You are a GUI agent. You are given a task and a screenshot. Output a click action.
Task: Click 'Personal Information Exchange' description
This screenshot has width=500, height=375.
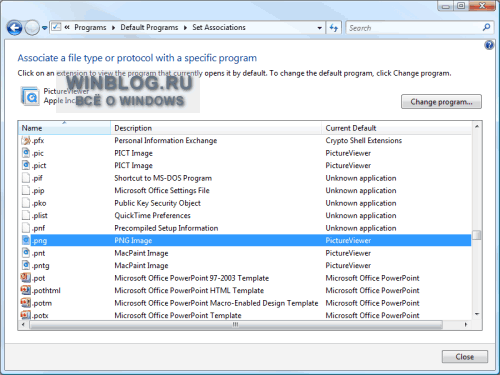pos(166,141)
